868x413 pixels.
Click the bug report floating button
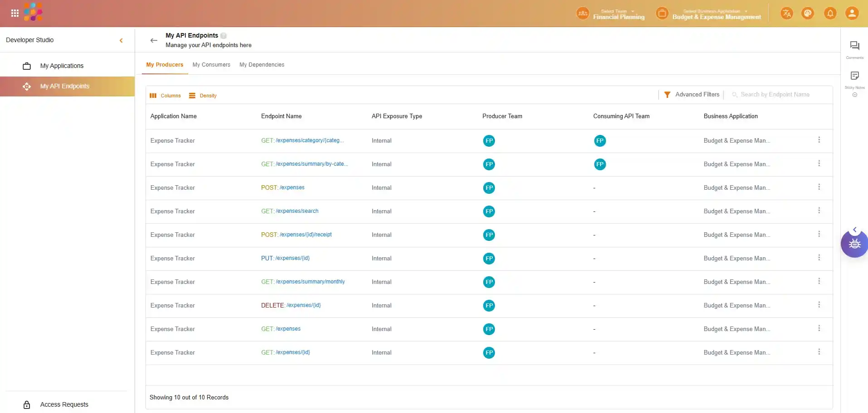[854, 244]
